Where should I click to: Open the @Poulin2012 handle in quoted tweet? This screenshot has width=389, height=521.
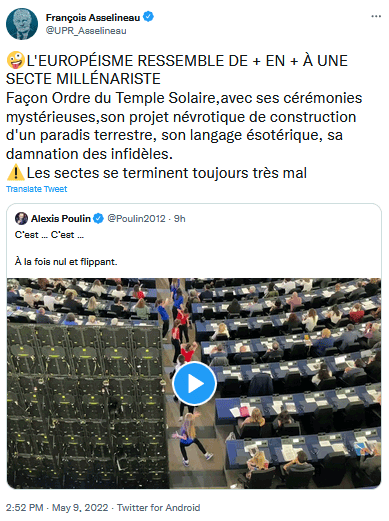136,219
